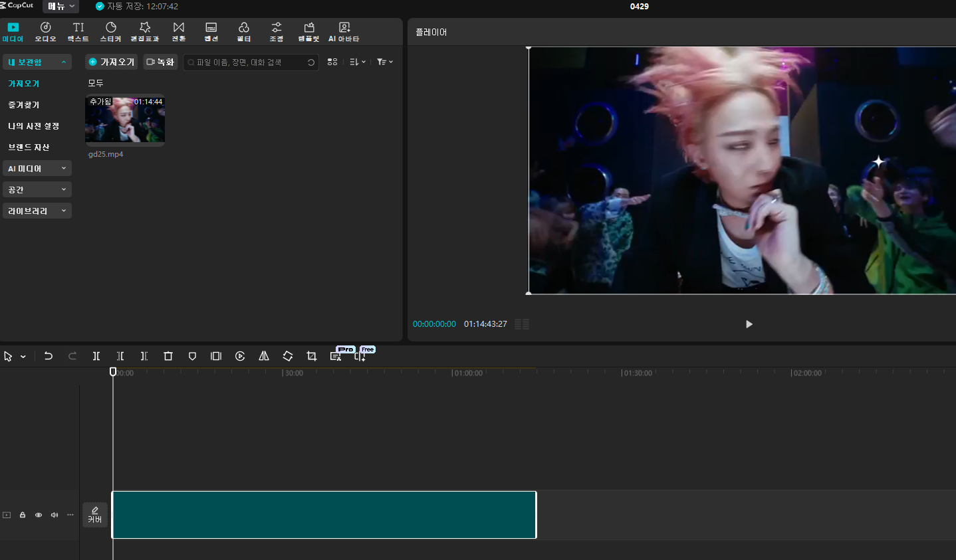This screenshot has height=560, width=956.
Task: Select the teal video clip on the timeline
Action: (324, 515)
